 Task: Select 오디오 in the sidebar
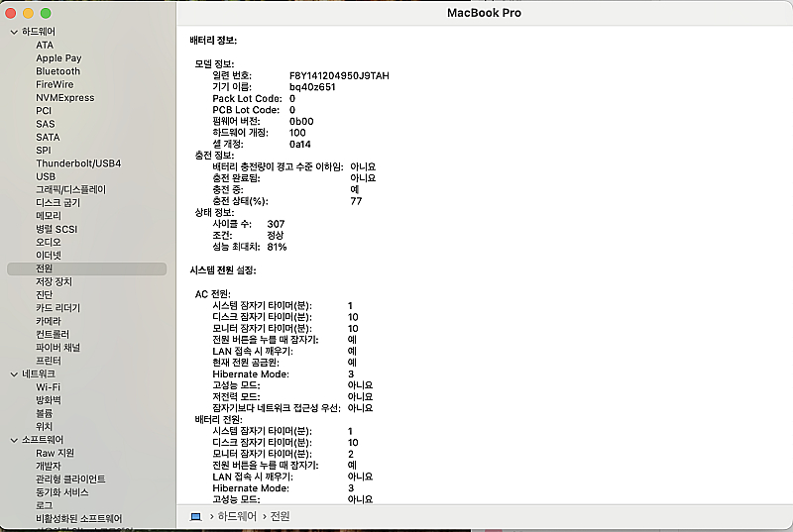coord(48,242)
